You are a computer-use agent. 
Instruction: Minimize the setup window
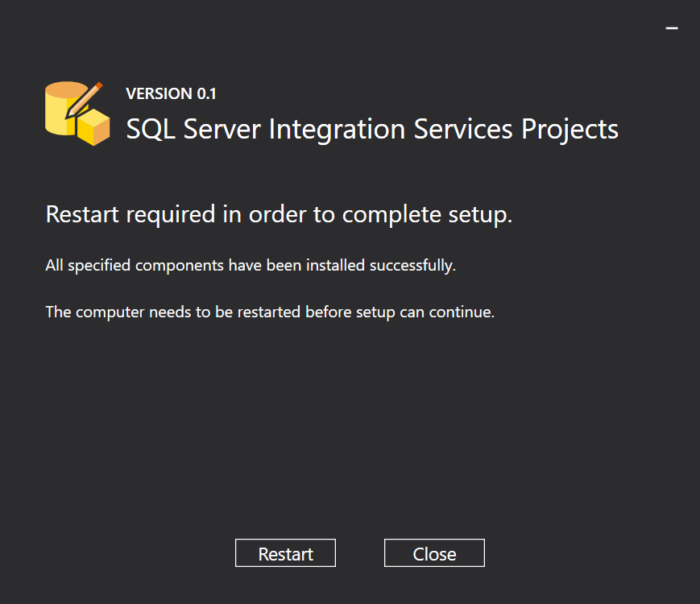point(672,28)
